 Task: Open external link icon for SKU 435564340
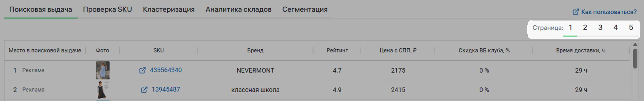[142, 71]
